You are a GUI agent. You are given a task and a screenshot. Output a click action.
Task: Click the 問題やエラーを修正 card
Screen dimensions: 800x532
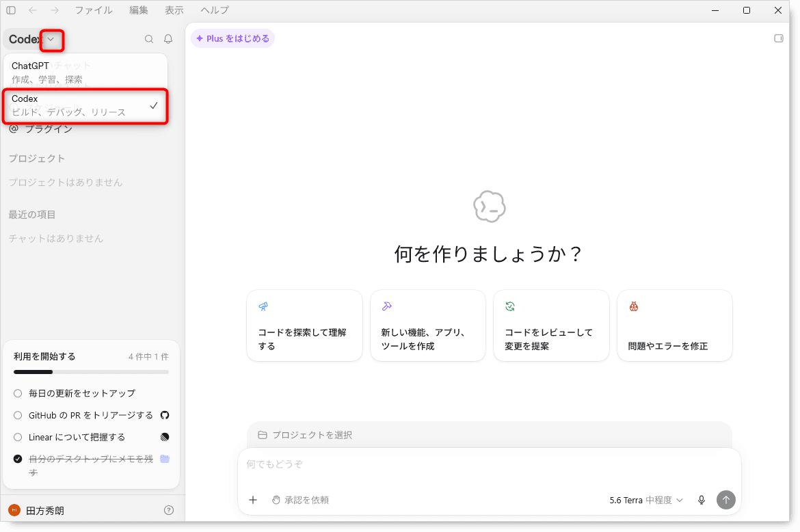click(675, 325)
